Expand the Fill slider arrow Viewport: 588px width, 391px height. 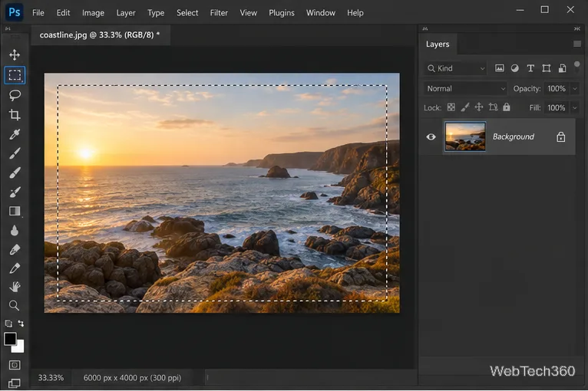point(574,108)
